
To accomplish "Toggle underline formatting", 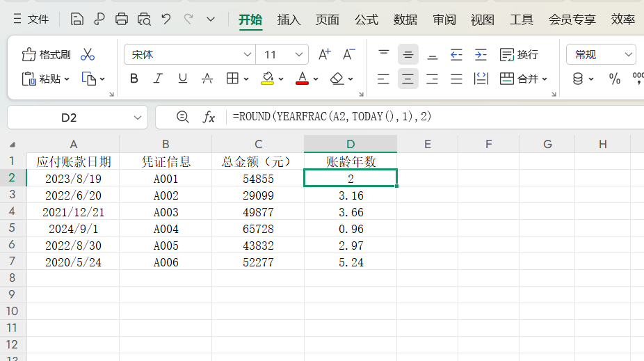I will [182, 79].
